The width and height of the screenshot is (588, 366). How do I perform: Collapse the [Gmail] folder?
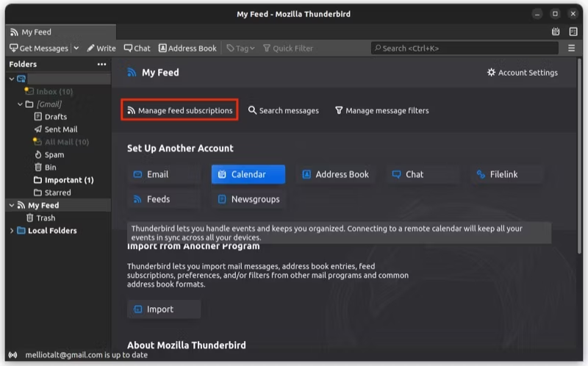click(x=21, y=104)
